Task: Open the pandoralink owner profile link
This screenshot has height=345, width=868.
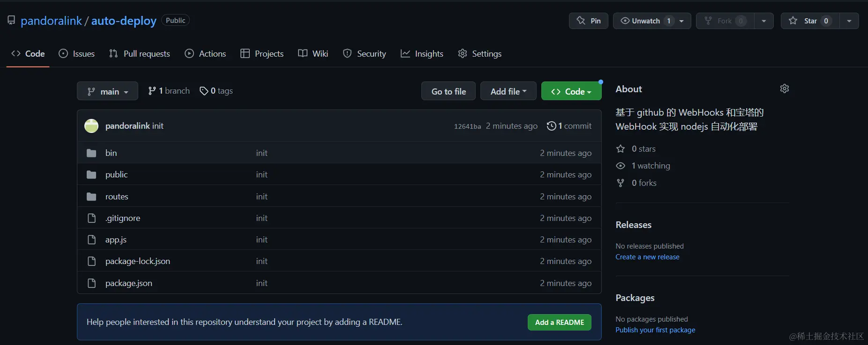Action: coord(51,21)
